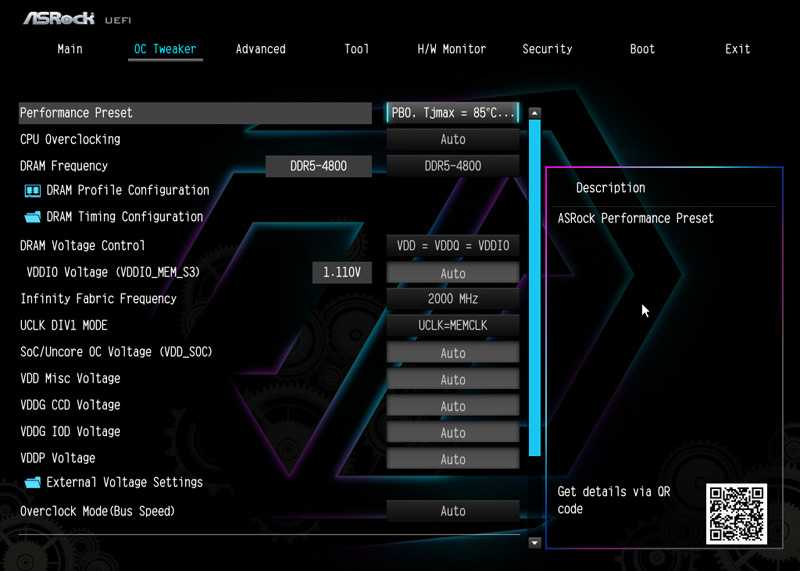Click the scroll up arrow

tap(535, 113)
